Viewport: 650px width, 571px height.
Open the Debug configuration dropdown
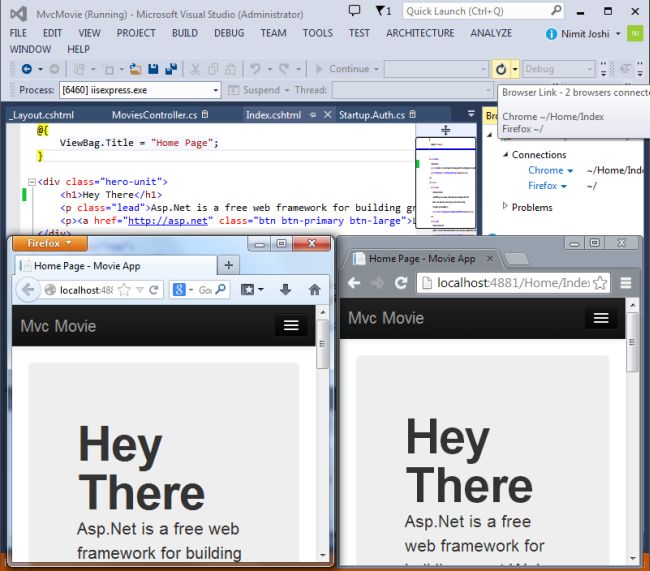[x=559, y=69]
